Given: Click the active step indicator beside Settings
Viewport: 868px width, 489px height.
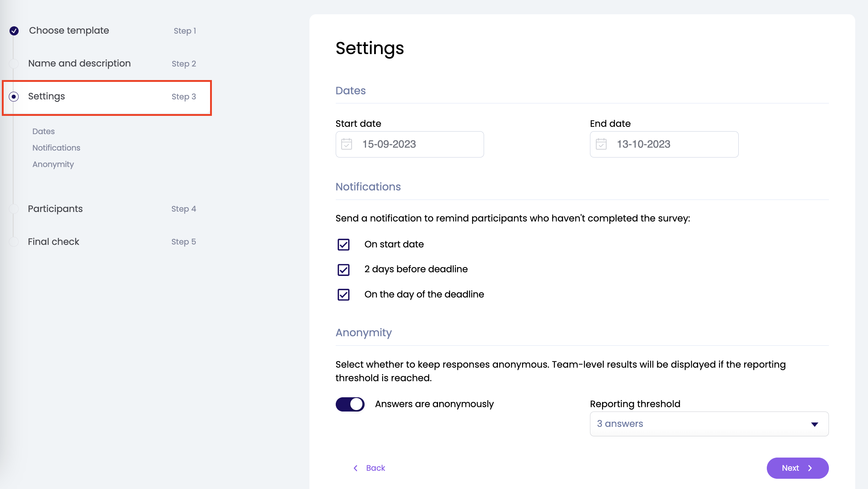Looking at the screenshot, I should 14,96.
